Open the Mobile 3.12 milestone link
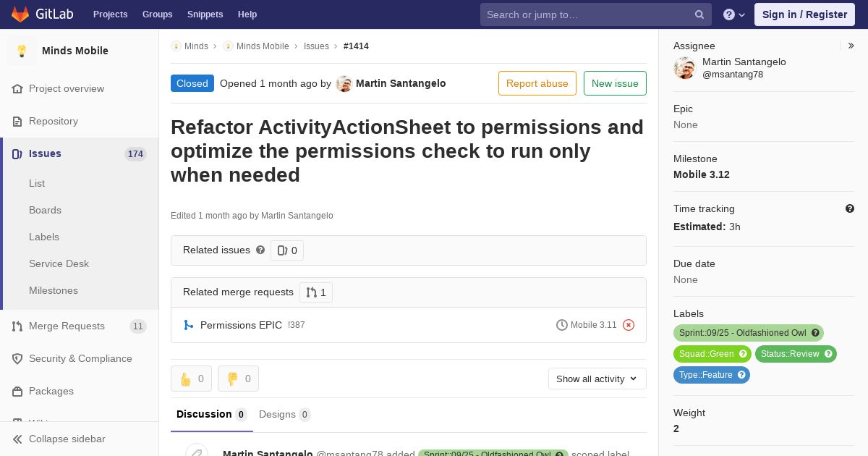This screenshot has height=456, width=868. click(x=702, y=174)
